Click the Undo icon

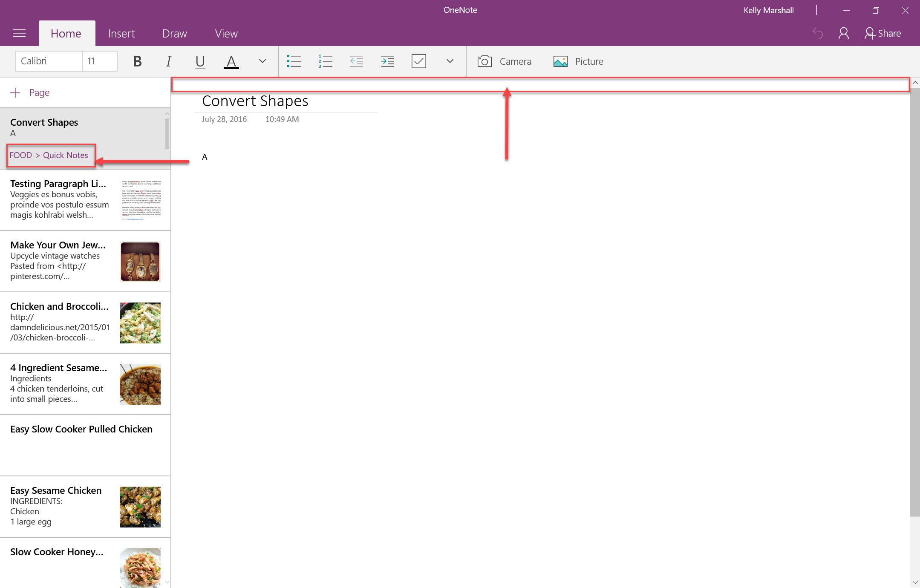pyautogui.click(x=818, y=33)
